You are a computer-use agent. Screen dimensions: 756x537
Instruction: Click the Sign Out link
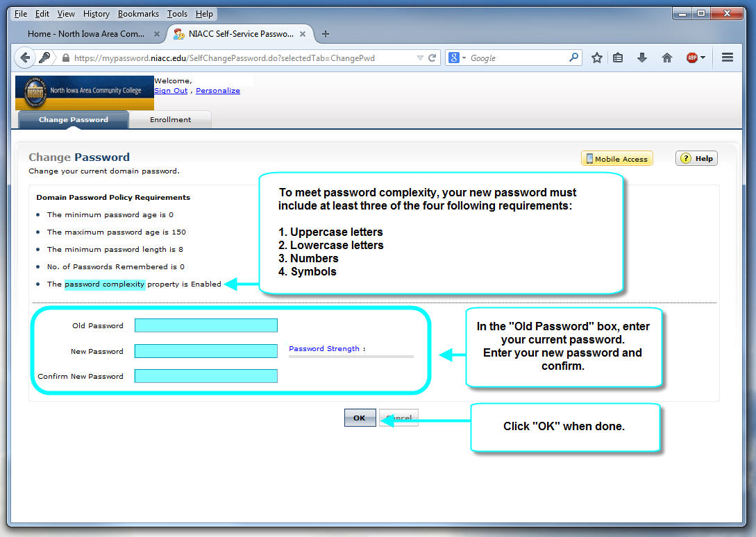tap(170, 90)
